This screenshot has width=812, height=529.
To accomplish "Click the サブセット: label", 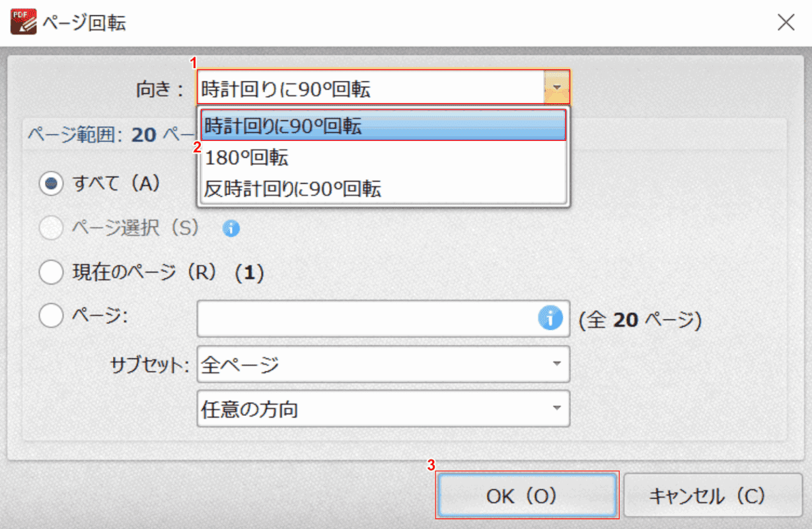I will click(151, 365).
